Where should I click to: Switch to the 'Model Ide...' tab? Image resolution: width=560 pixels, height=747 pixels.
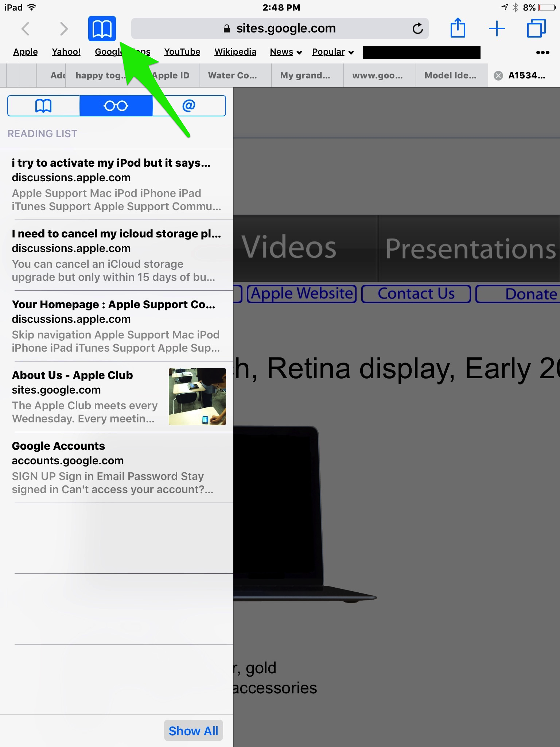[452, 76]
